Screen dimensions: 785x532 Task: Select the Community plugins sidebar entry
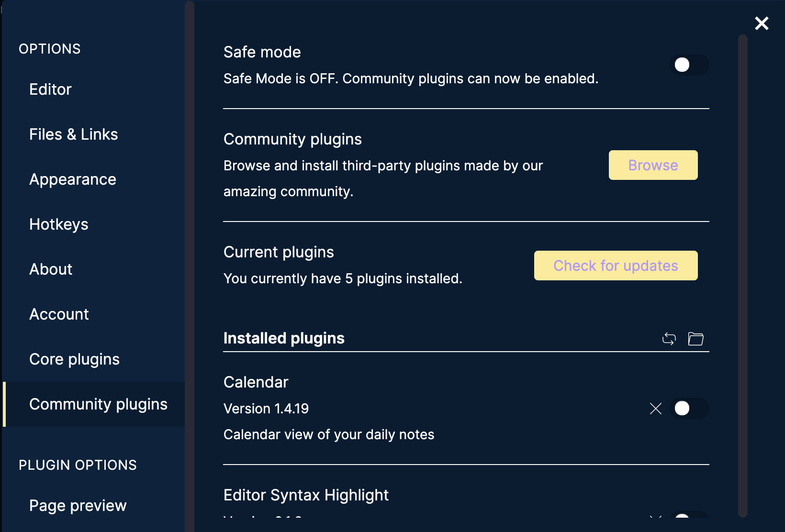pos(99,404)
